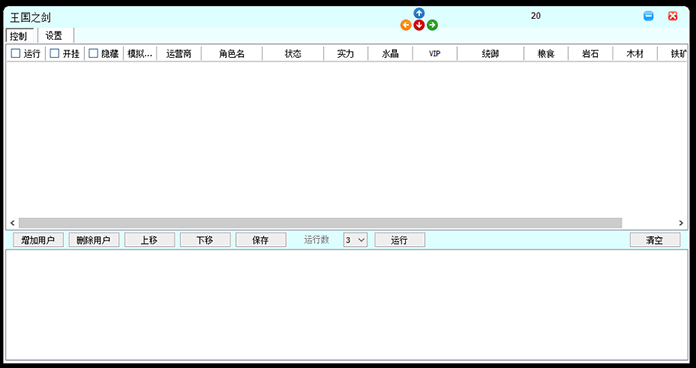696x368 pixels.
Task: Click the 保存 button
Action: pos(261,240)
